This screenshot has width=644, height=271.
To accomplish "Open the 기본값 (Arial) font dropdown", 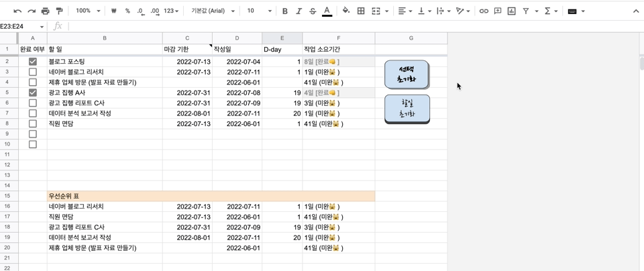I will click(213, 11).
